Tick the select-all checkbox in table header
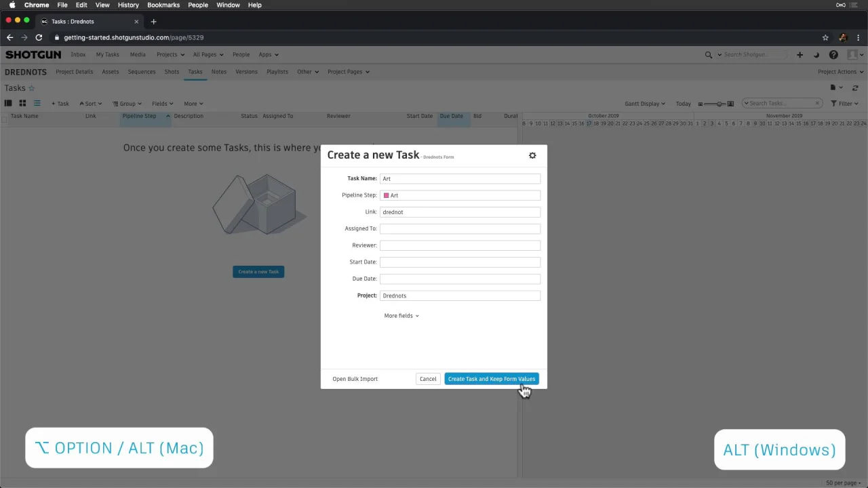The image size is (868, 488). tap(4, 119)
